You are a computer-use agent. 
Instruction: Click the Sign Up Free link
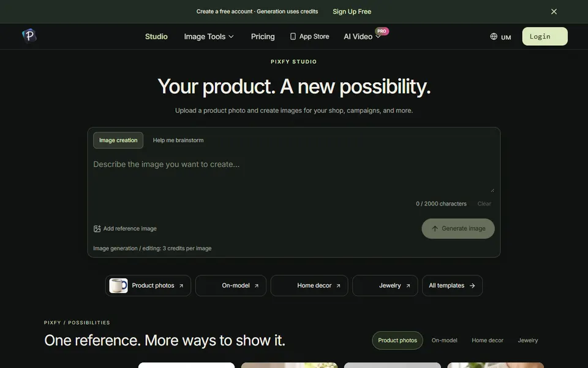[x=352, y=12]
